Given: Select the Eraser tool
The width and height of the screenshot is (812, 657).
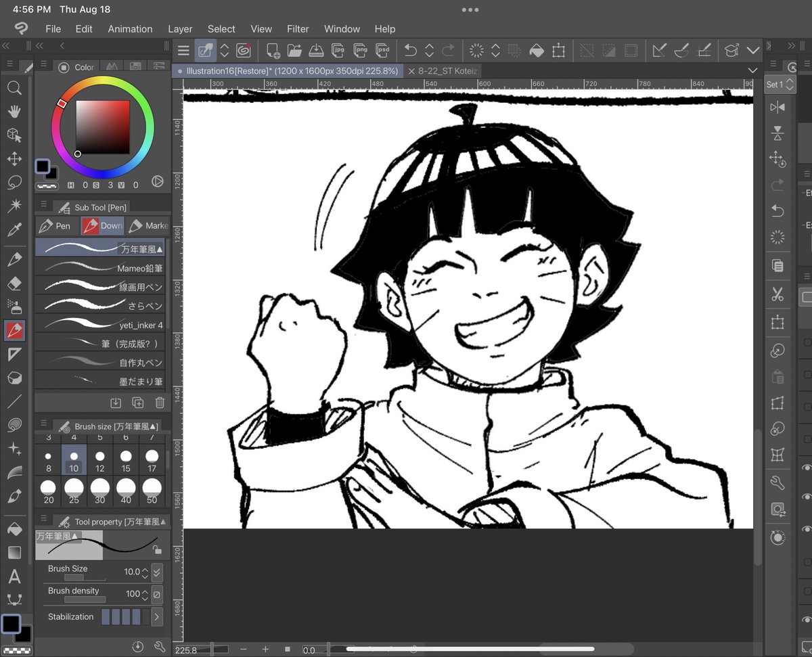Looking at the screenshot, I should tap(14, 284).
